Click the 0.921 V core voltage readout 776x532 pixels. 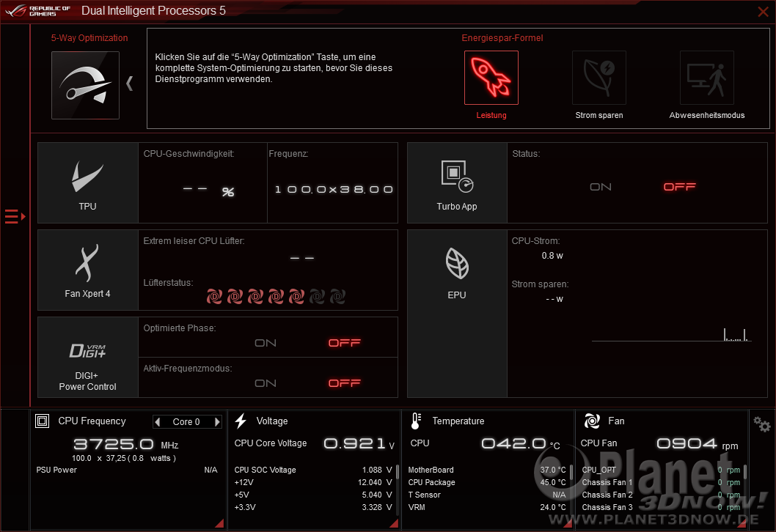click(359, 443)
